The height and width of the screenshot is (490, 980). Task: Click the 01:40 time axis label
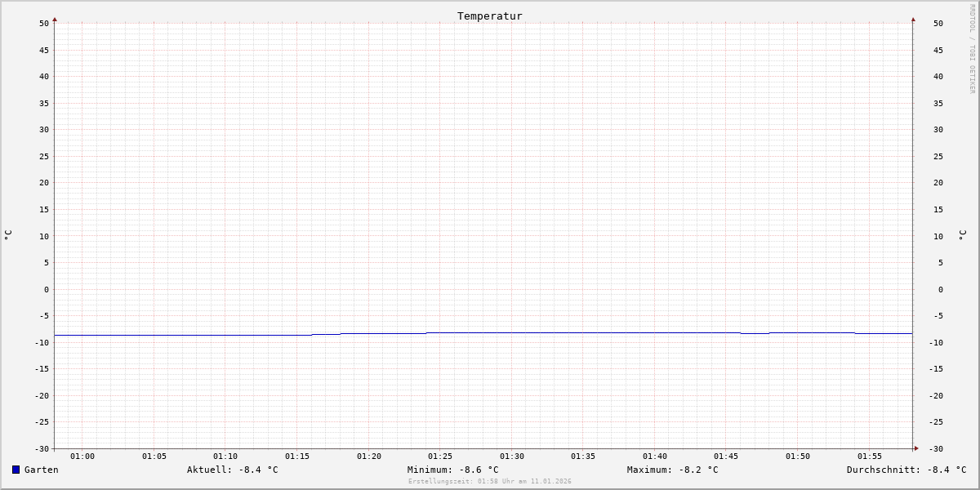[655, 457]
